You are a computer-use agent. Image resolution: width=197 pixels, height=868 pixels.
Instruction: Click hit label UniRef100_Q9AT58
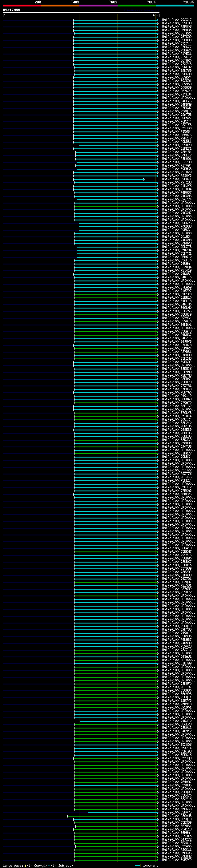[177, 115]
